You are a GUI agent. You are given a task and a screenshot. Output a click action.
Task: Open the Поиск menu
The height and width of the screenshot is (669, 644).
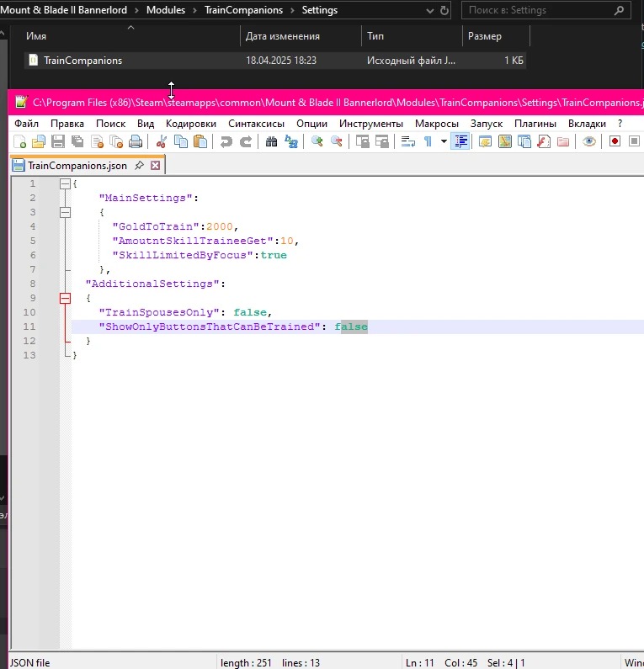110,124
